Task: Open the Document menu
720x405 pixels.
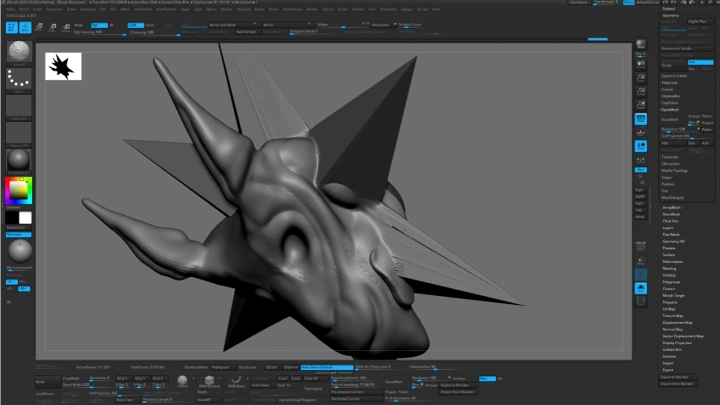Action: coord(54,9)
